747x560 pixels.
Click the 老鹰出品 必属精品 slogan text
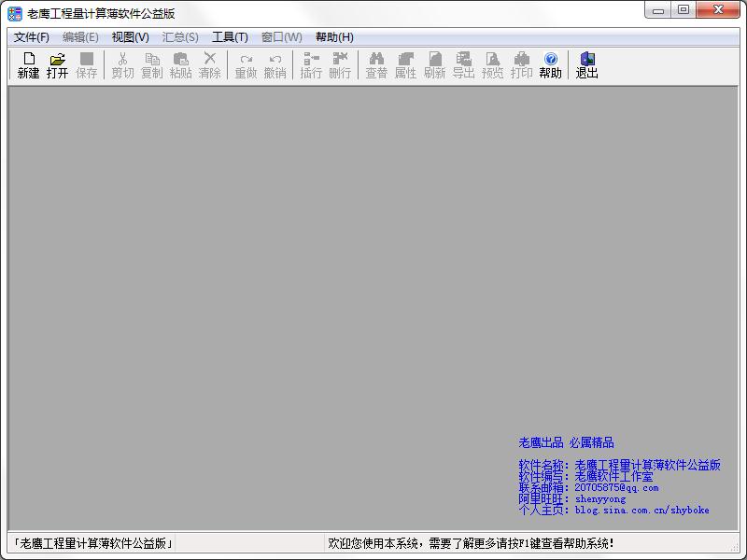tap(567, 442)
